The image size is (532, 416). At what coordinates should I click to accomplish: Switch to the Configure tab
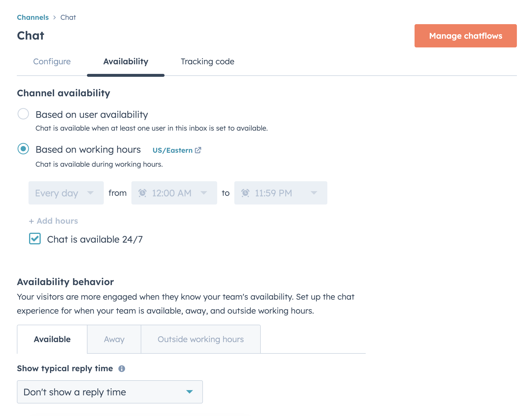tap(52, 62)
